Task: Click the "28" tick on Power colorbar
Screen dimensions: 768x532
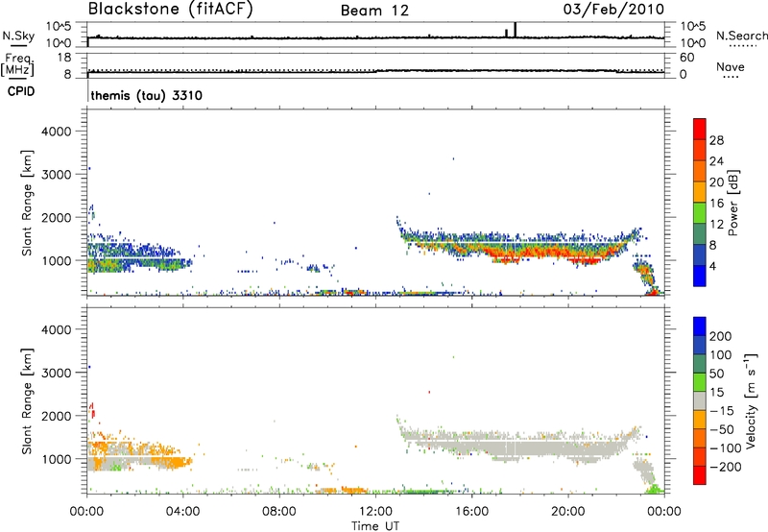Action: click(x=716, y=140)
